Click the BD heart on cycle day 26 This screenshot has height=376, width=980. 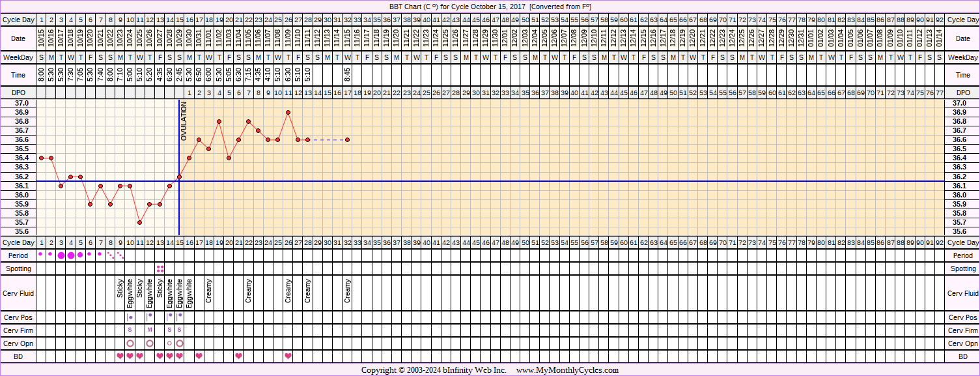tap(288, 356)
